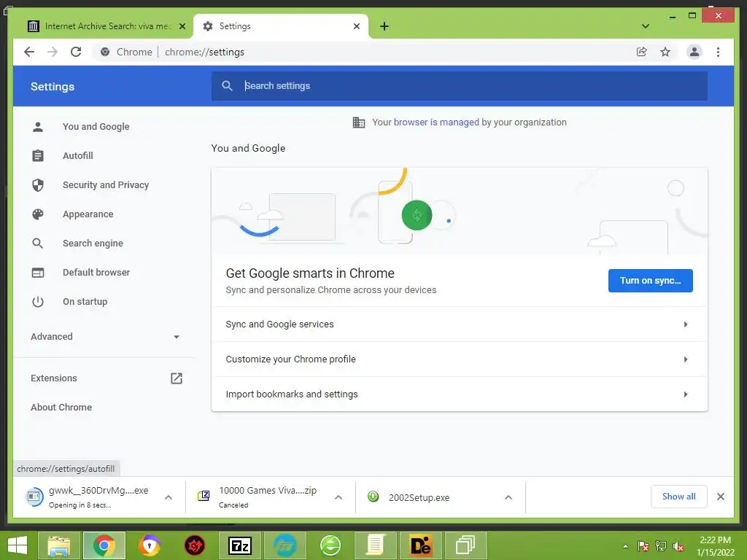Open options for 2002Setup.exe download
747x560 pixels.
click(508, 497)
